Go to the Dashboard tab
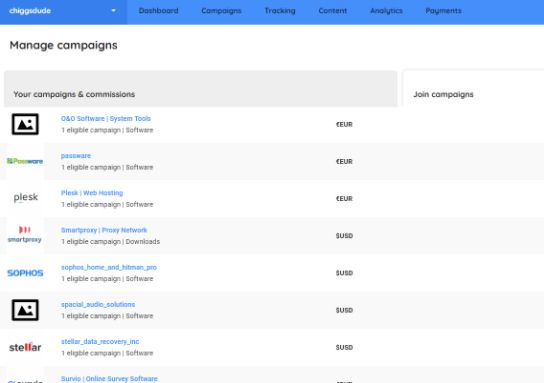This screenshot has width=544, height=383. point(159,11)
